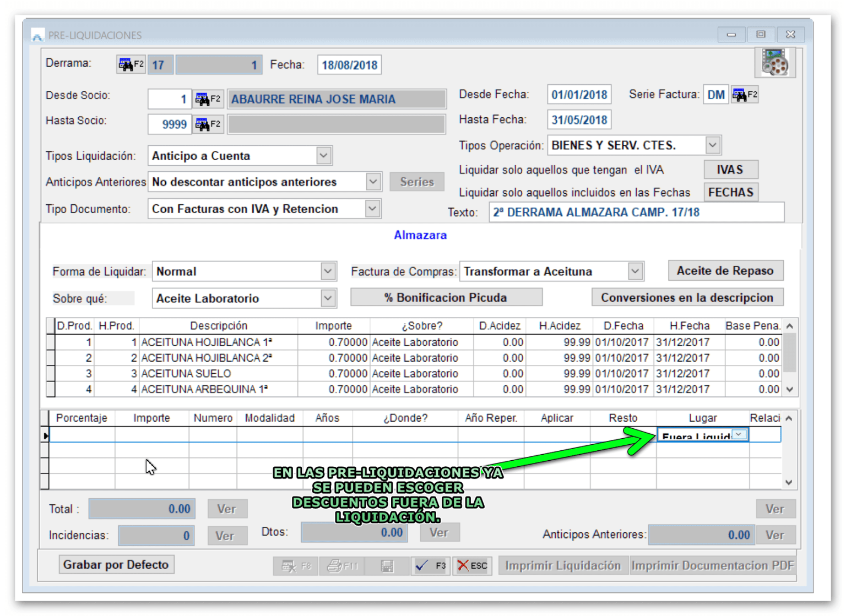Click the F8 delete record icon
The width and height of the screenshot is (846, 616).
pyautogui.click(x=296, y=565)
